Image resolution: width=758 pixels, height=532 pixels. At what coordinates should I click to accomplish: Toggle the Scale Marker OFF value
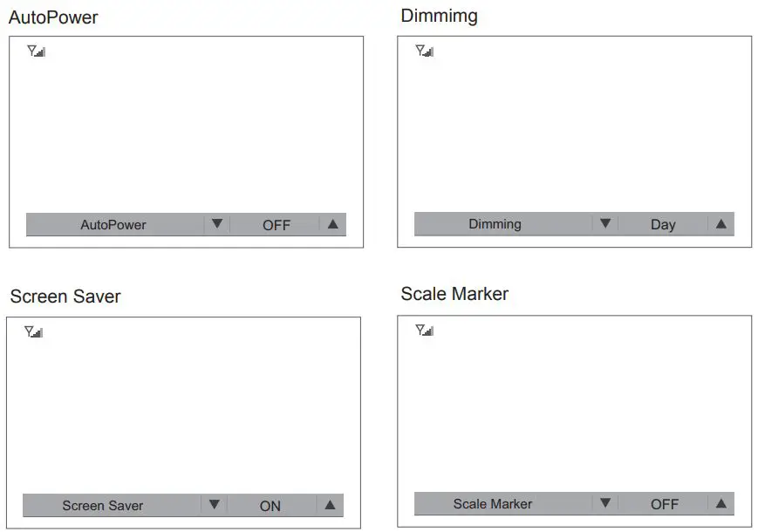click(x=665, y=504)
